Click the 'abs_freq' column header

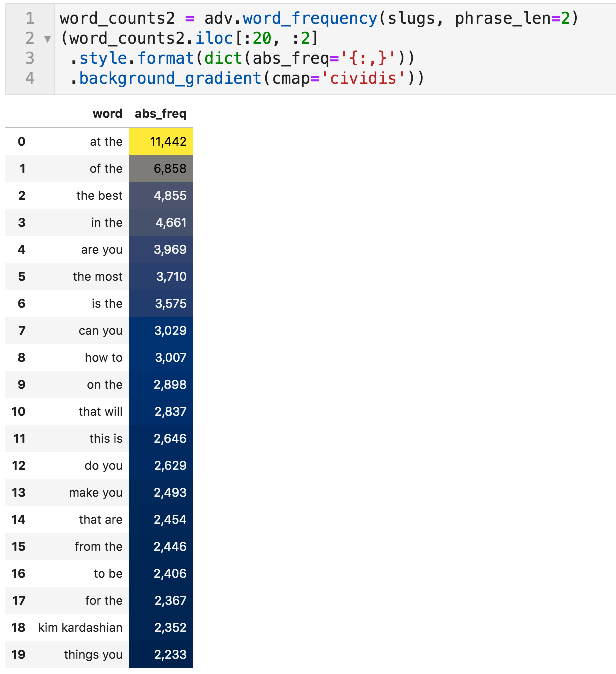pos(160,114)
